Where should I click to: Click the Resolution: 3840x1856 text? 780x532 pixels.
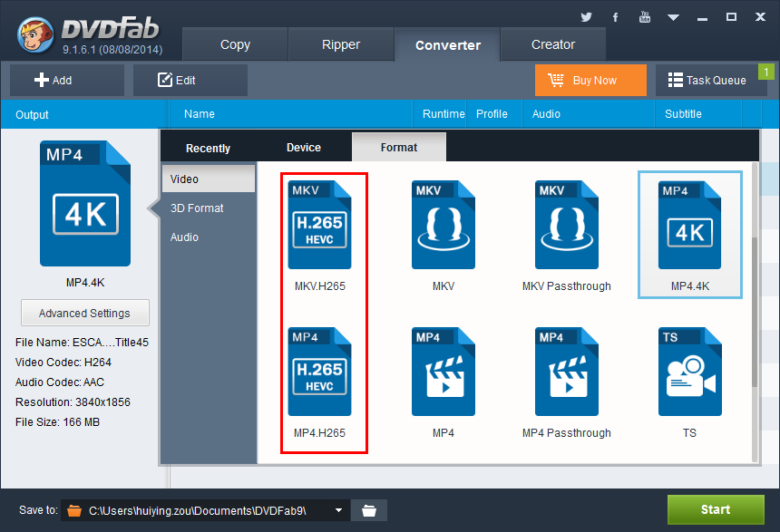(x=73, y=401)
